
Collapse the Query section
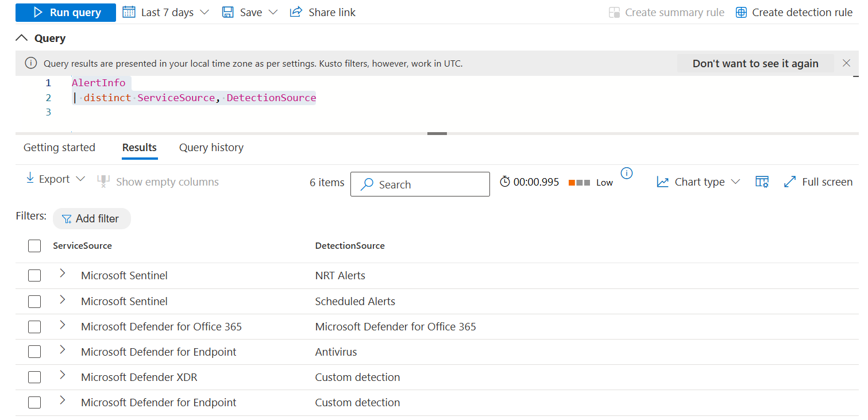(x=22, y=38)
